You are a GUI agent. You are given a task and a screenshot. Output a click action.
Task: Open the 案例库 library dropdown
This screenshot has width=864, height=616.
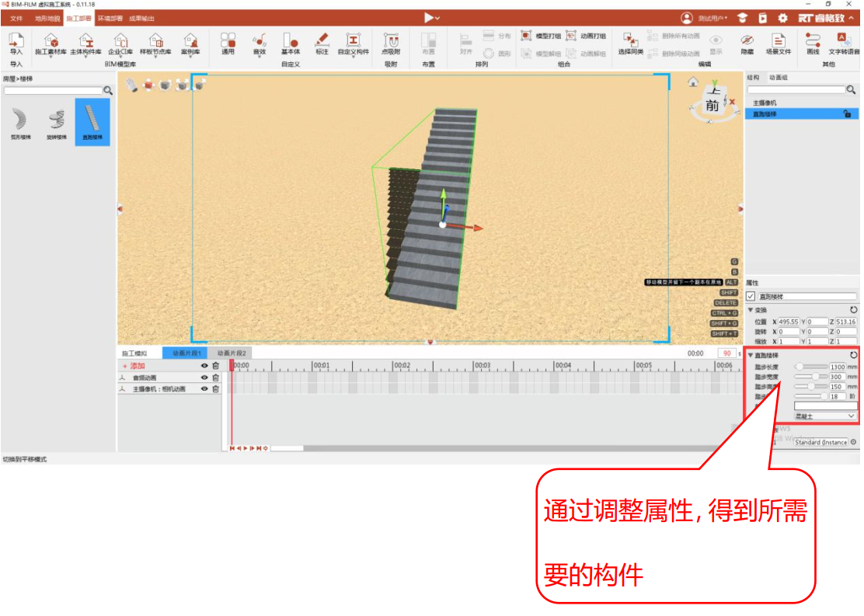[x=190, y=44]
